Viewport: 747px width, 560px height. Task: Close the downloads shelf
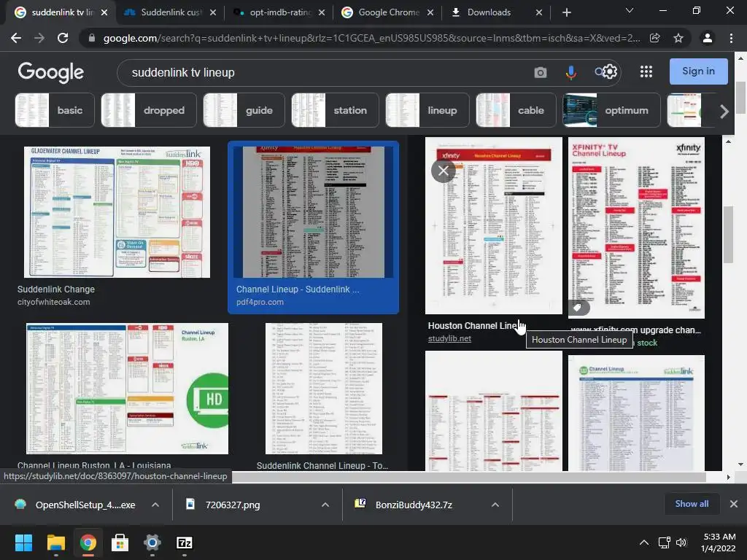[734, 504]
